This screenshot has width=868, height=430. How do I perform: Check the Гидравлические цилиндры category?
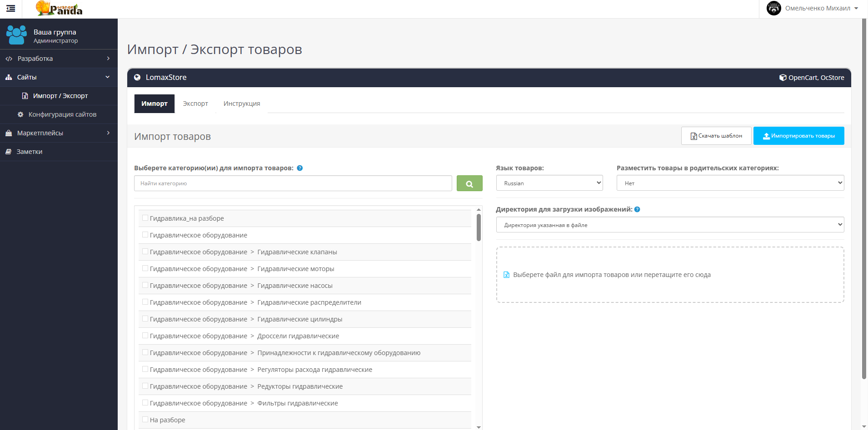coord(145,319)
